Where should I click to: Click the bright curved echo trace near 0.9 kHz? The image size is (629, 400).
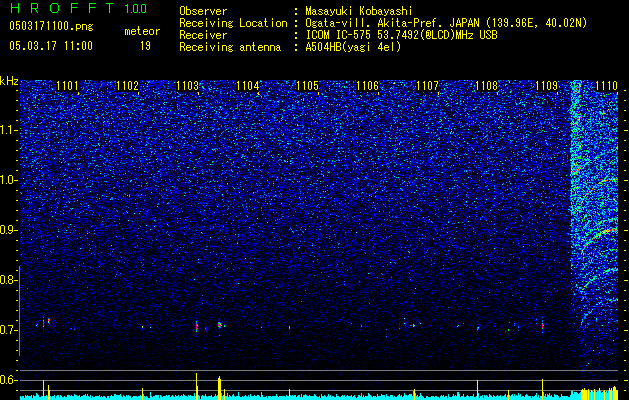(599, 239)
